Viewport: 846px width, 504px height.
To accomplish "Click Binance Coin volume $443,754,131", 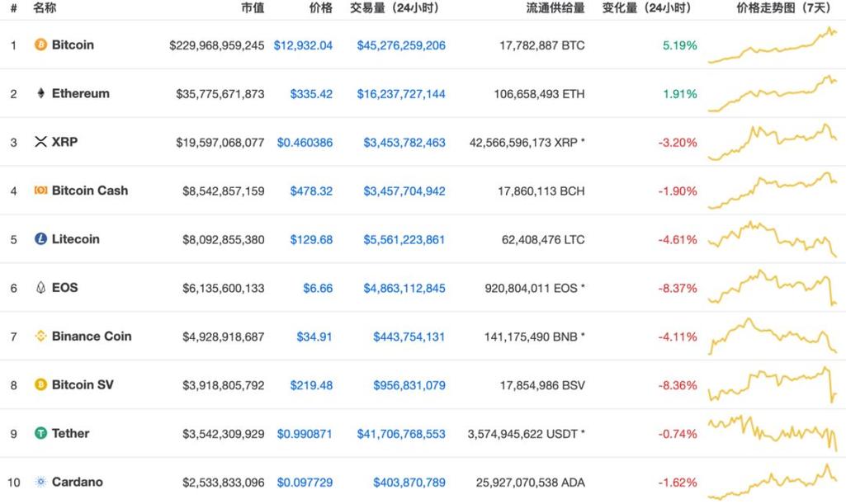I will tap(409, 337).
